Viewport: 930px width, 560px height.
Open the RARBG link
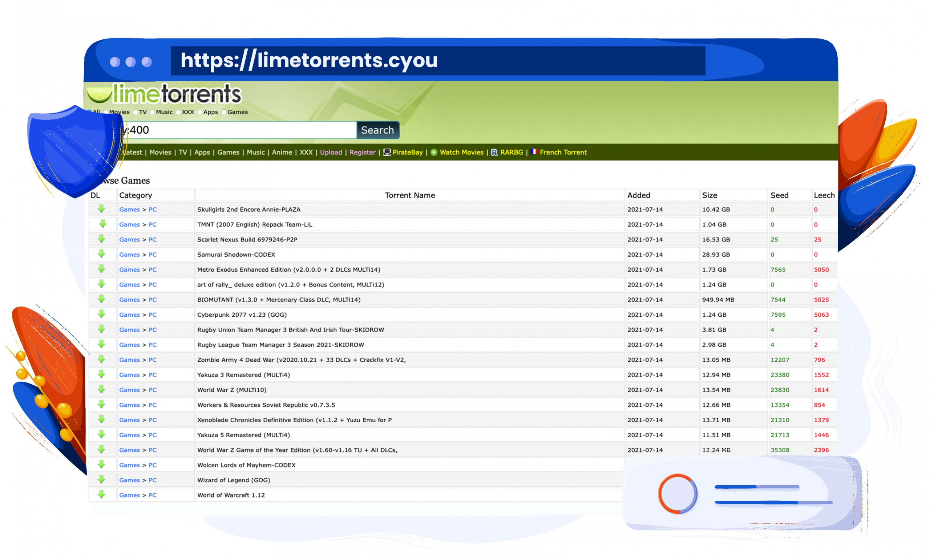(511, 152)
